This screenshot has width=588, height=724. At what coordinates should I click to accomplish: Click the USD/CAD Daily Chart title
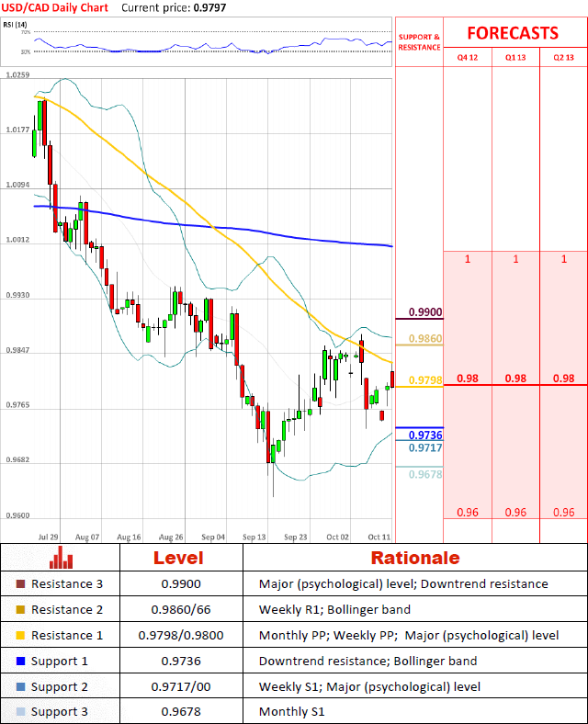coord(54,7)
